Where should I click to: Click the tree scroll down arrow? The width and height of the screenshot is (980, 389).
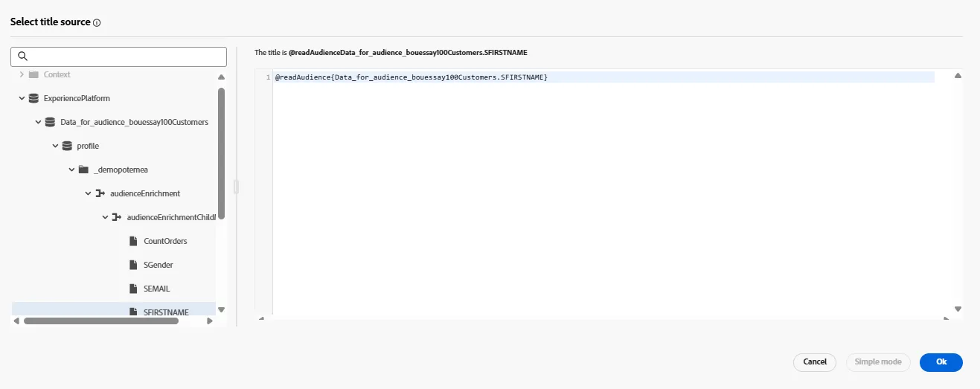(x=221, y=309)
